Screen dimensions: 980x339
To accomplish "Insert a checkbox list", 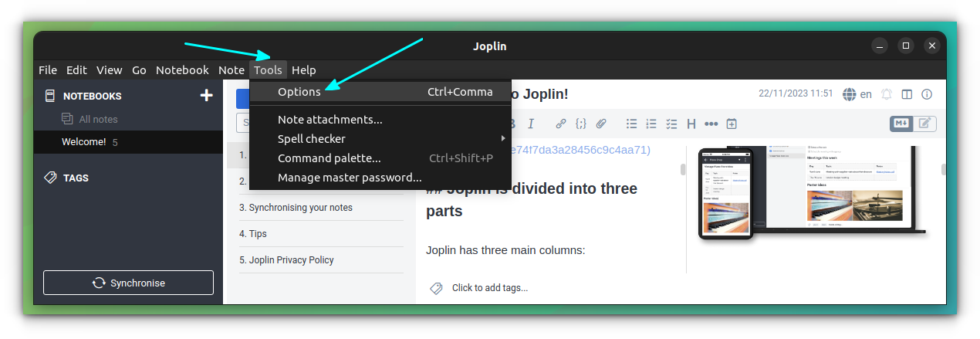I will point(671,124).
